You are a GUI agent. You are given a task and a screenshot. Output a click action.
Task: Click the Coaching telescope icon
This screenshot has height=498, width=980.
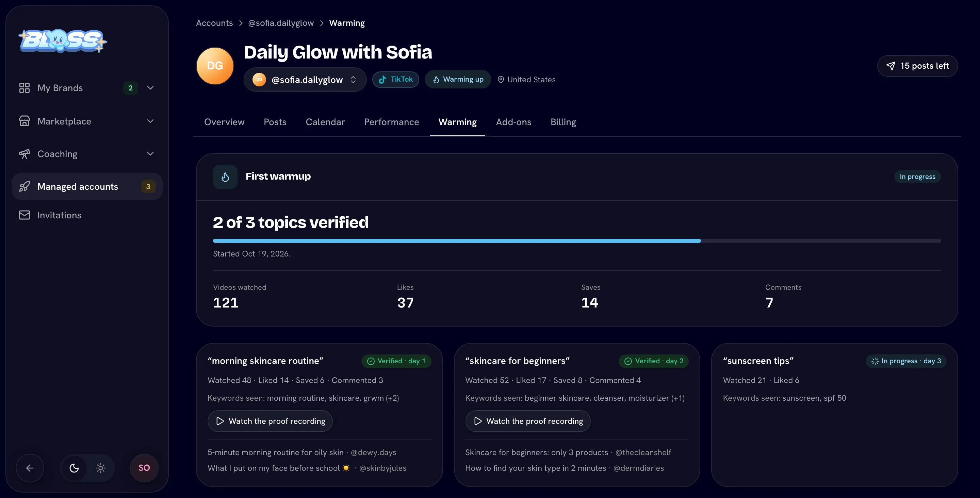[x=24, y=154]
